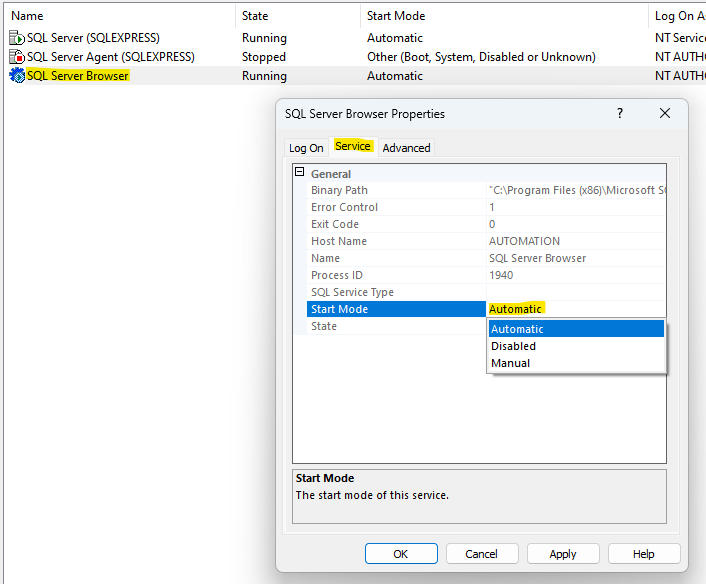Choose Manual from Start Mode list
This screenshot has height=584, width=706.
pyautogui.click(x=576, y=363)
